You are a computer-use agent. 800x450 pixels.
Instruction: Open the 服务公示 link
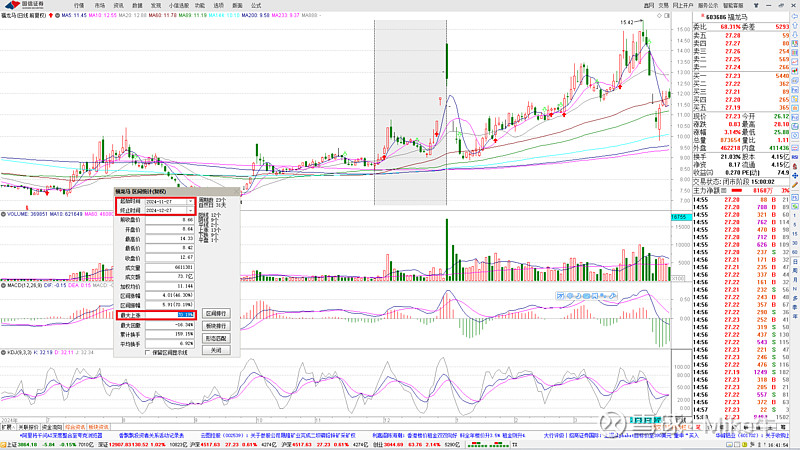pyautogui.click(x=708, y=5)
